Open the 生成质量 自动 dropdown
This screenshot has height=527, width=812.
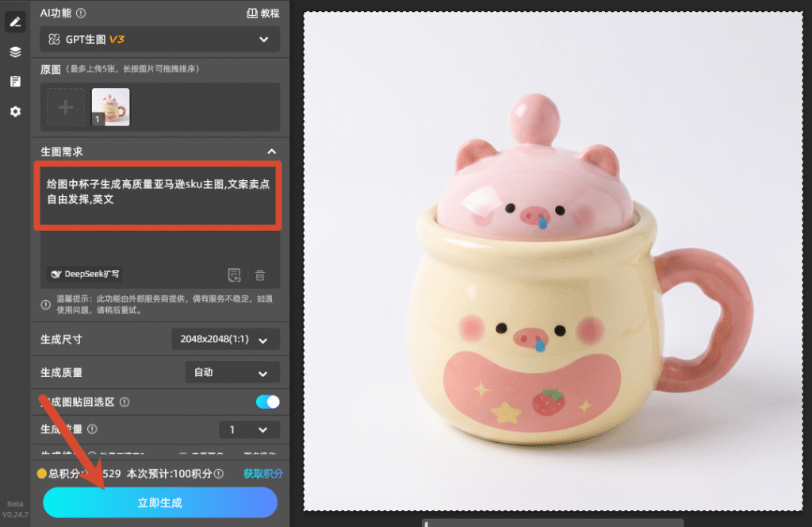tap(232, 372)
